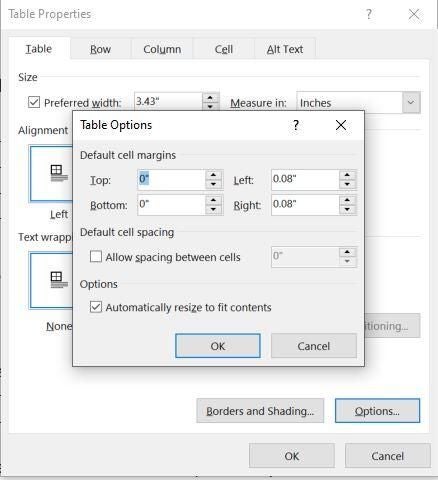Select the Left alignment table icon
Screen dimensions: 438x480
51,173
